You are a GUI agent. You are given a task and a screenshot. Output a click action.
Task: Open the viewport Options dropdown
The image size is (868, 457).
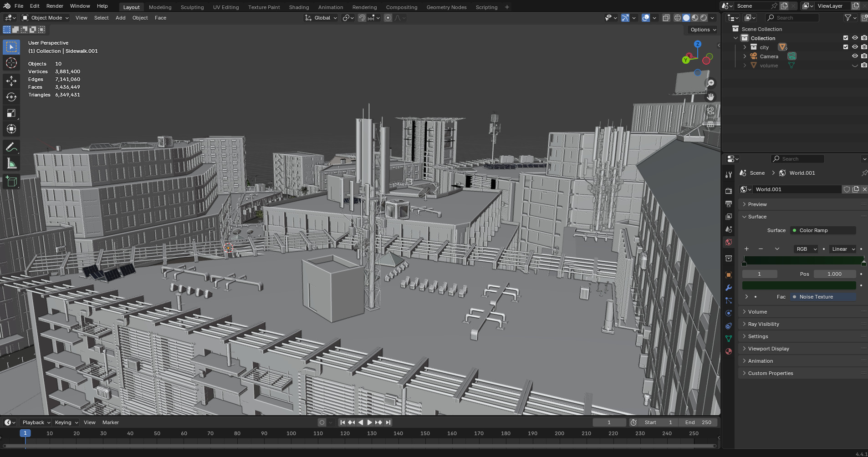[x=703, y=30]
